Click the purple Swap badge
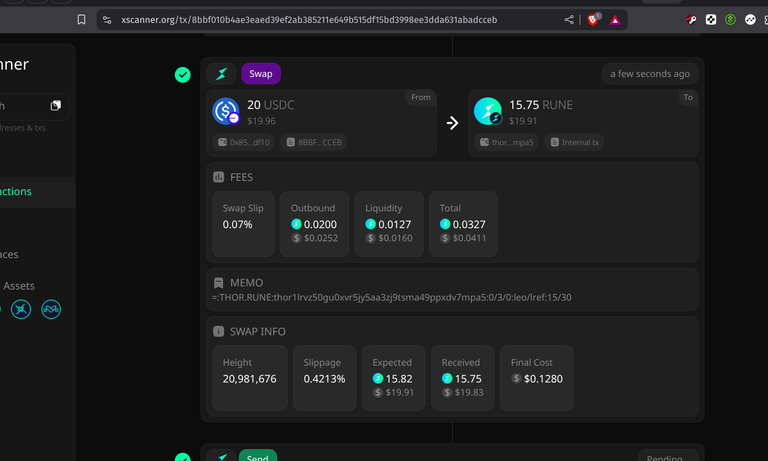 261,73
